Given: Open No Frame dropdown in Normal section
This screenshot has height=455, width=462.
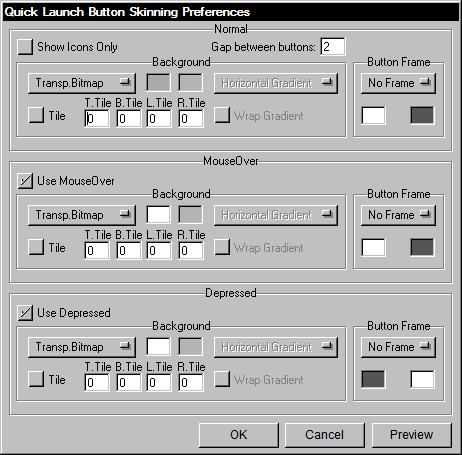Looking at the screenshot, I should click(398, 83).
